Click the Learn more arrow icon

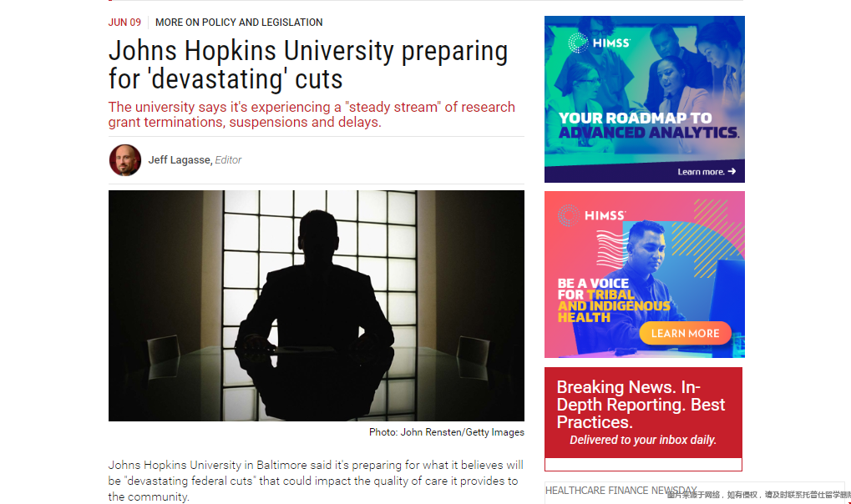point(732,171)
